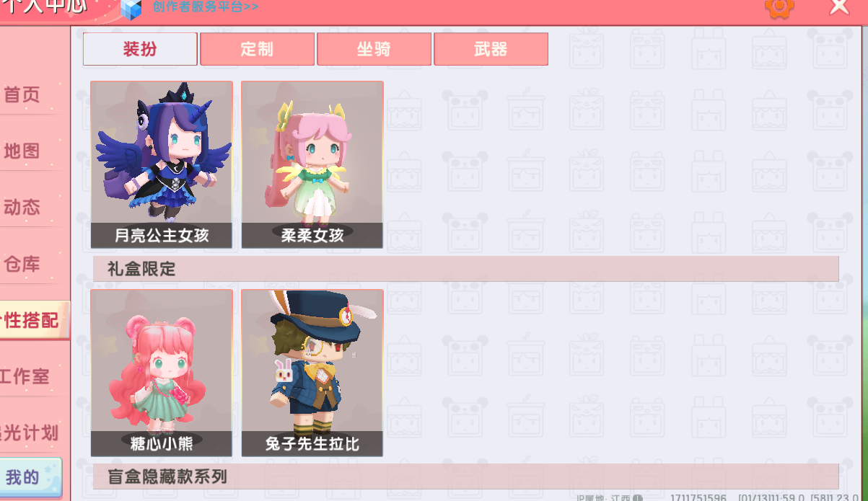
Task: Click the blue cube creator platform icon
Action: tap(131, 8)
